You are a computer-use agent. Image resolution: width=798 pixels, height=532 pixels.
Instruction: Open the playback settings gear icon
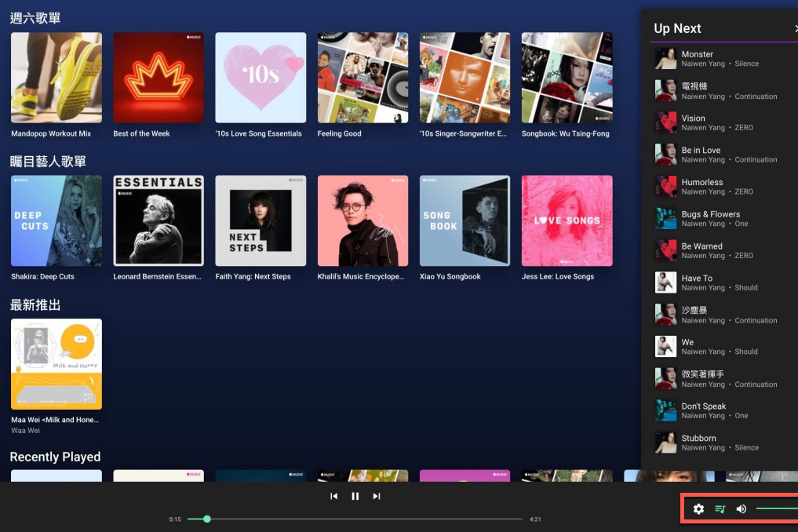click(x=698, y=508)
